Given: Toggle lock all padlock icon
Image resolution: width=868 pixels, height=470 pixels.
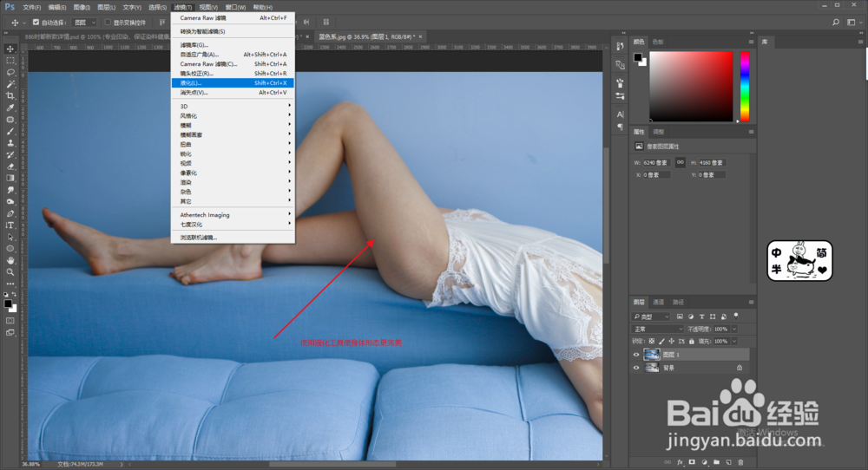Looking at the screenshot, I should click(692, 342).
